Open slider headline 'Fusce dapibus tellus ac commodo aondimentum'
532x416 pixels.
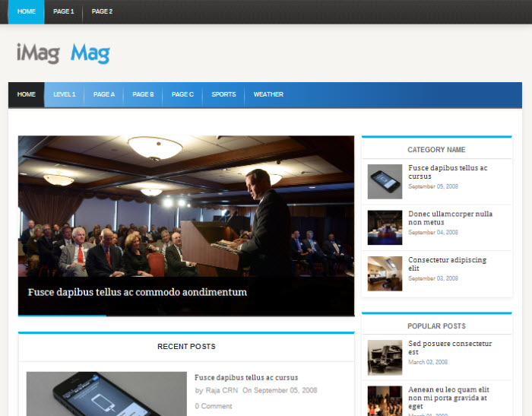[x=138, y=292]
